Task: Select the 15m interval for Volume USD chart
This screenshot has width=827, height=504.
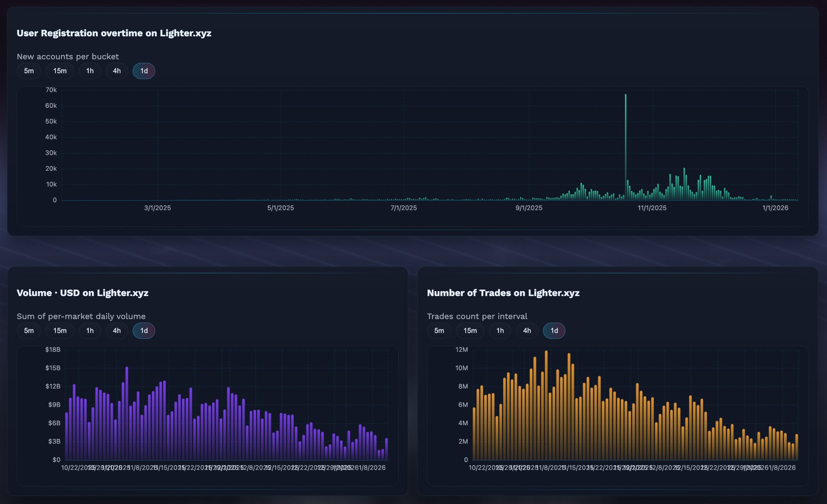Action: (59, 330)
